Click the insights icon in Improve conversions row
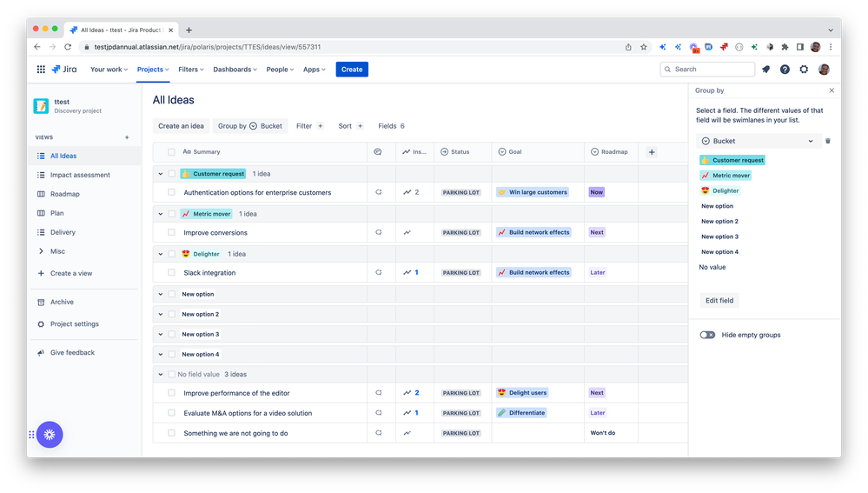This screenshot has width=868, height=493. [407, 233]
